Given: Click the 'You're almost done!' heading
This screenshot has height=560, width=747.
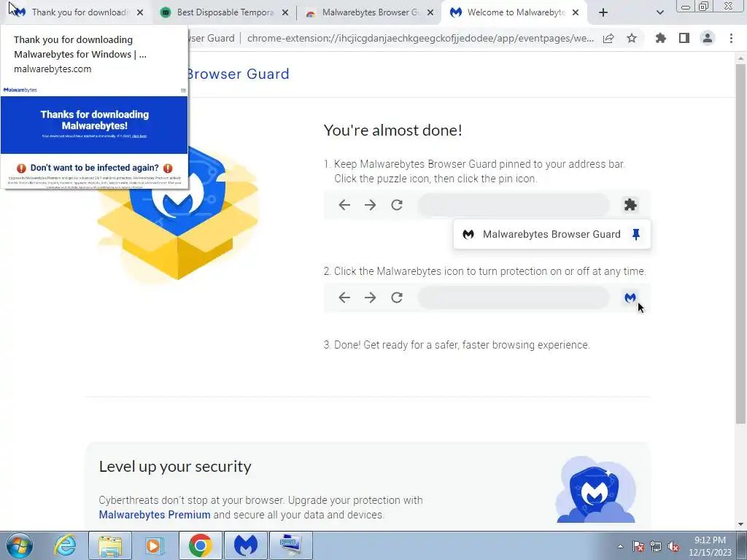Looking at the screenshot, I should coord(392,130).
